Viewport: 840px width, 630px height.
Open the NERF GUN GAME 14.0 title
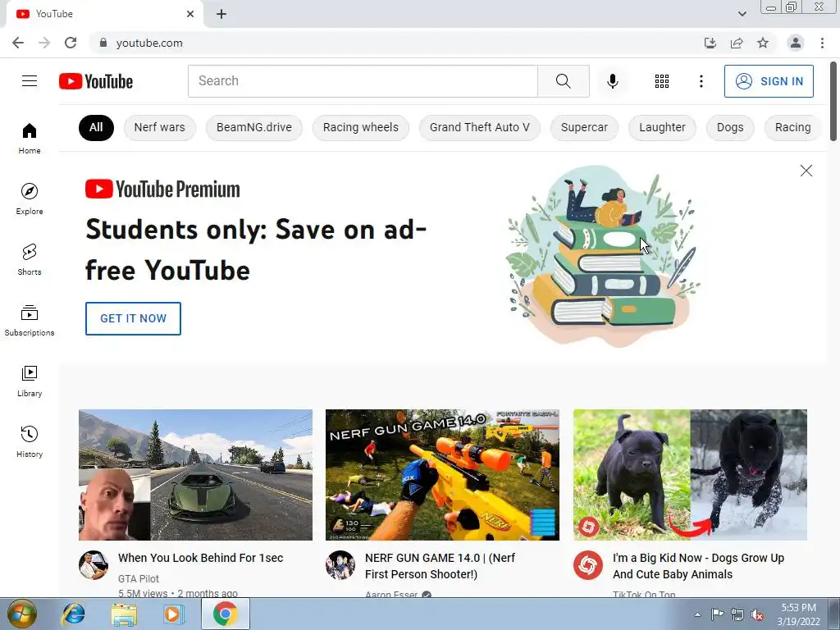[x=440, y=566]
